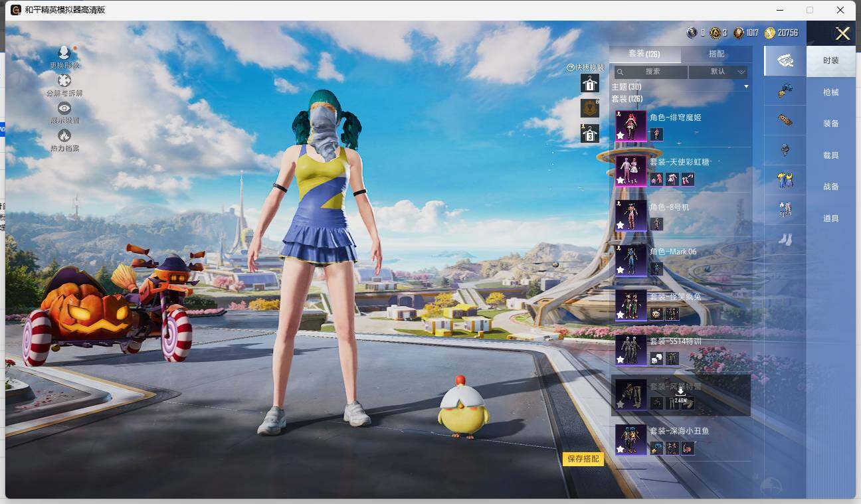Click the silver-blue currency icon showing 0
This screenshot has height=504, width=861.
[x=692, y=33]
